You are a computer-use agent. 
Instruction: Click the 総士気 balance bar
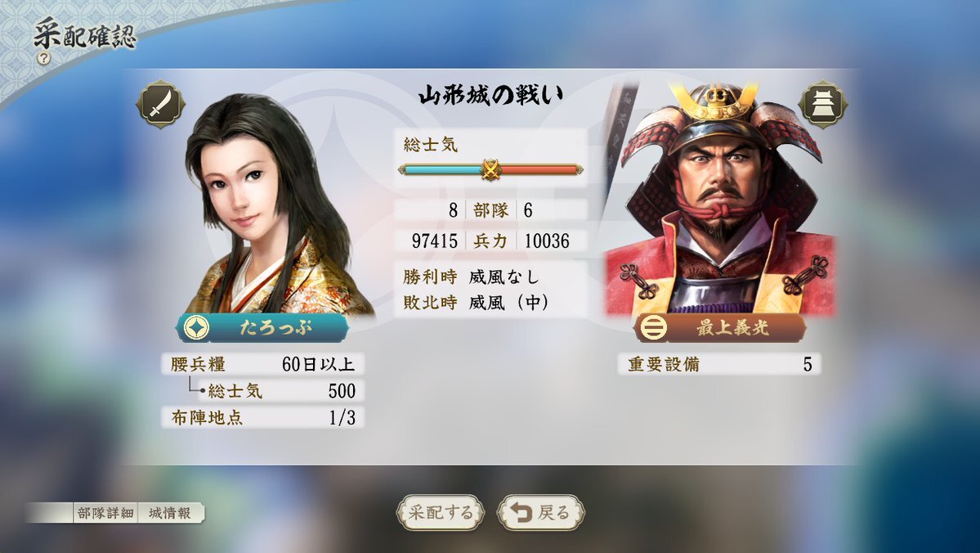[490, 169]
